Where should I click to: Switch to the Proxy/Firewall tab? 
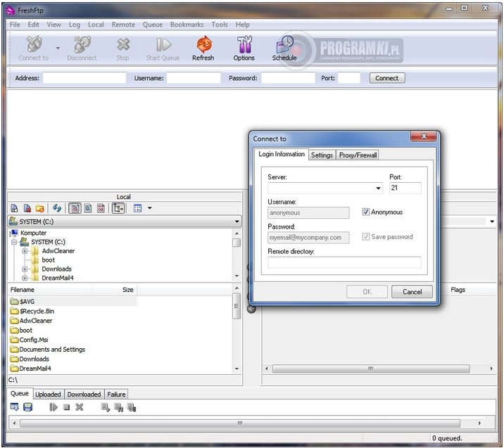coord(358,155)
